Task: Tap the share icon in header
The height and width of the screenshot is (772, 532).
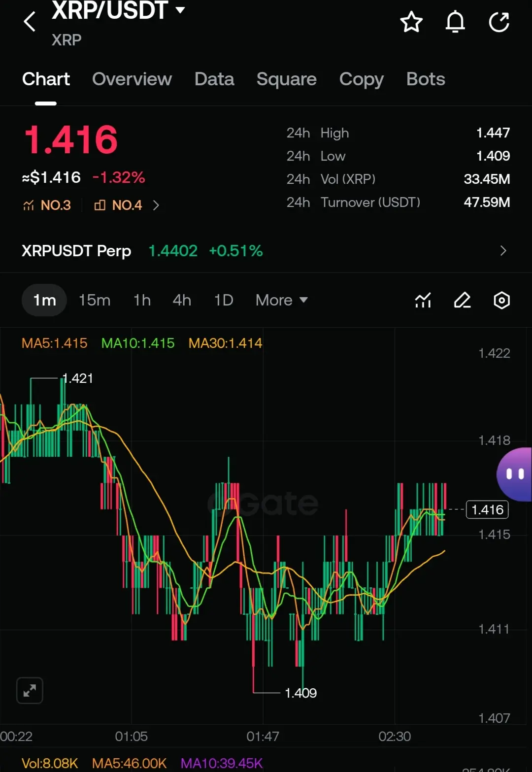Action: point(499,22)
